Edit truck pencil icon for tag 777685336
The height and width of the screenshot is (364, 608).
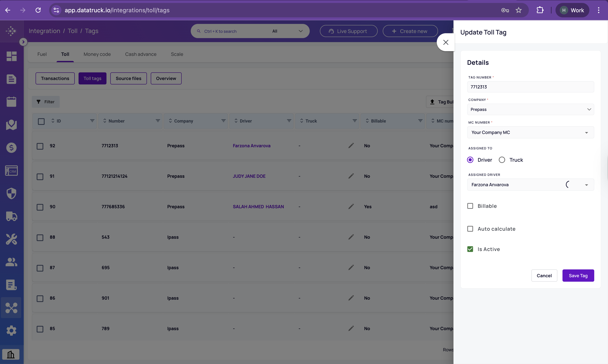click(351, 207)
